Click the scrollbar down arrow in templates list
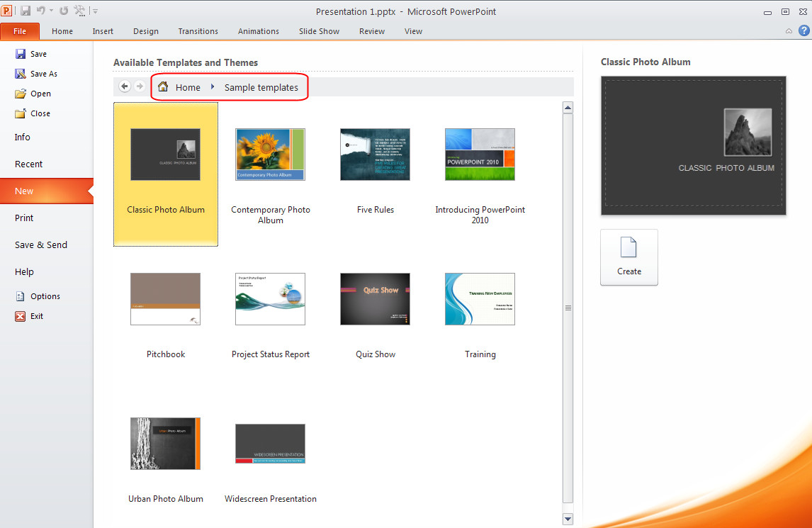812x528 pixels. [568, 519]
